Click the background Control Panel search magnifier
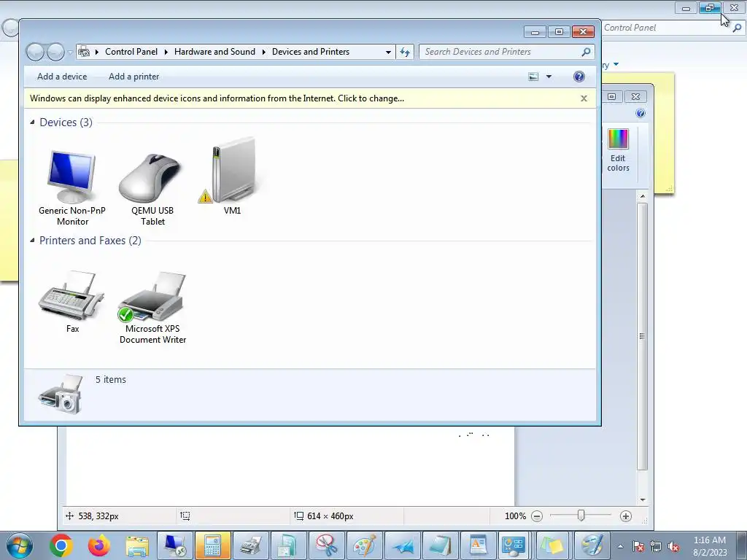The image size is (747, 560). point(737,28)
